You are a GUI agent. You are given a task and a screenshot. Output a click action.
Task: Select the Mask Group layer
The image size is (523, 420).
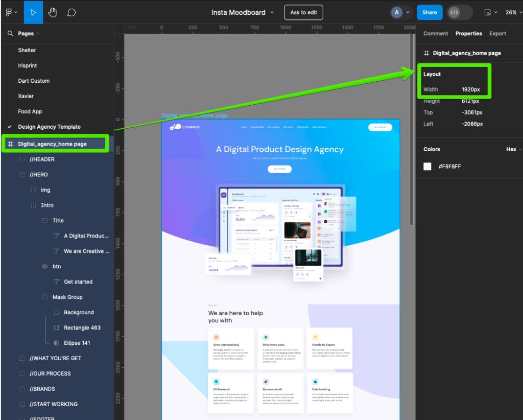click(67, 297)
